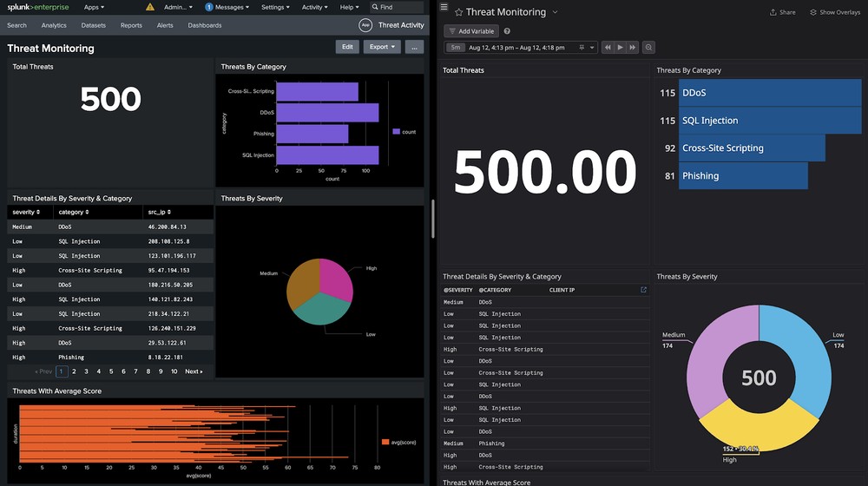Star the Threat Monitoring dashboard as favorite
The width and height of the screenshot is (868, 486).
(x=458, y=12)
